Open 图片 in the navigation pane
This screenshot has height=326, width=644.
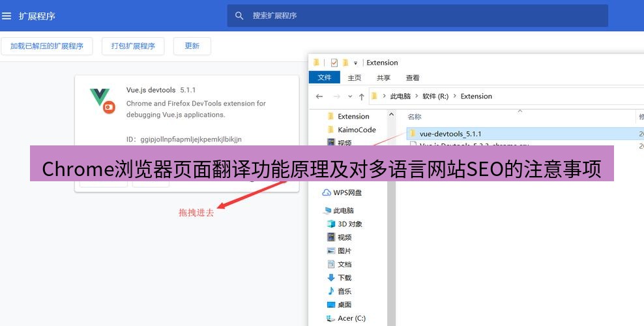pos(345,251)
